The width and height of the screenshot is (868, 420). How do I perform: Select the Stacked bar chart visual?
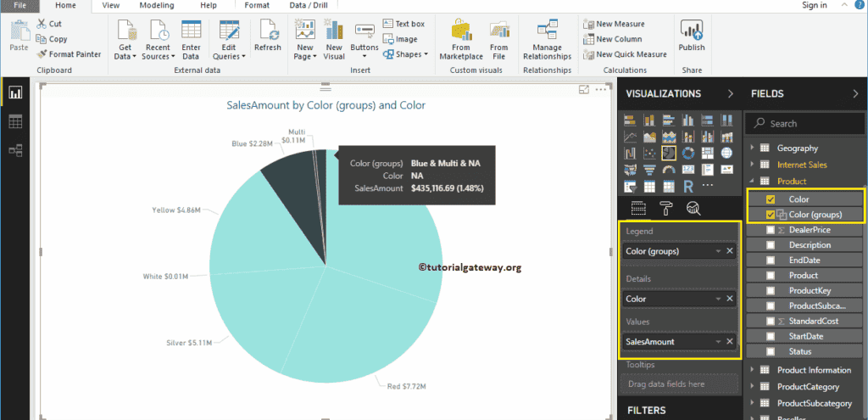click(630, 120)
